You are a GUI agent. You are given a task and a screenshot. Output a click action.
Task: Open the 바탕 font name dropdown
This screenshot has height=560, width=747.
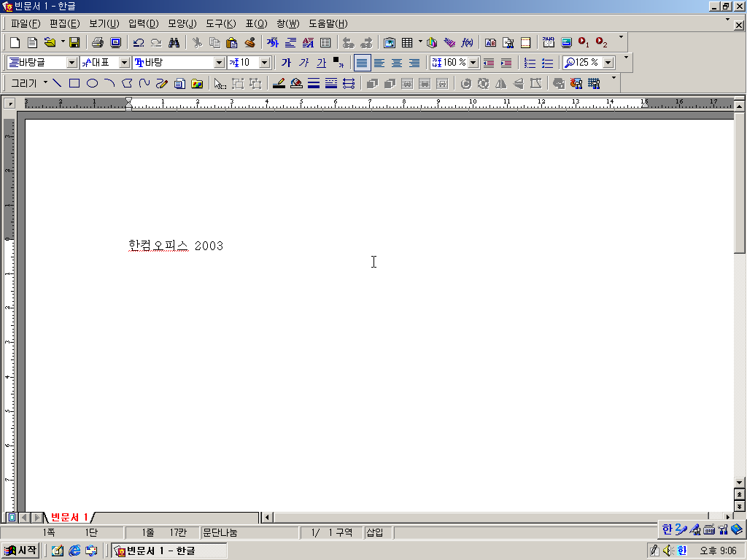point(219,63)
